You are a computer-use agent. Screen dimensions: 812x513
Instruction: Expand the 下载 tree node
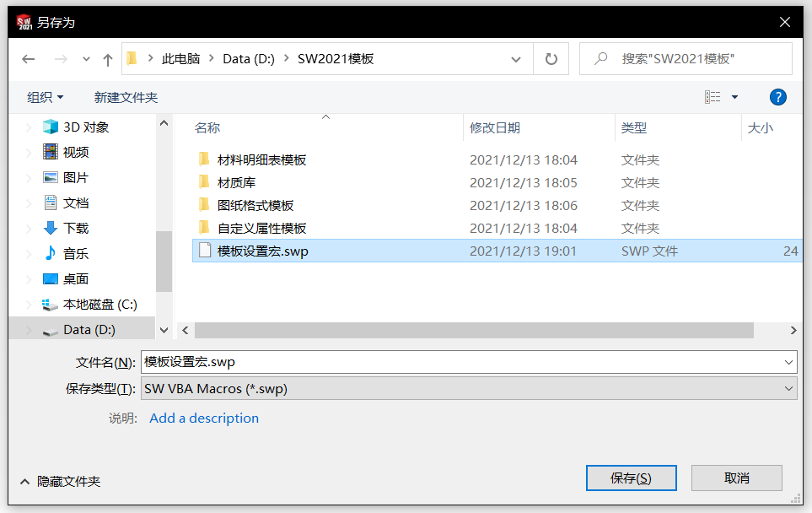point(29,229)
